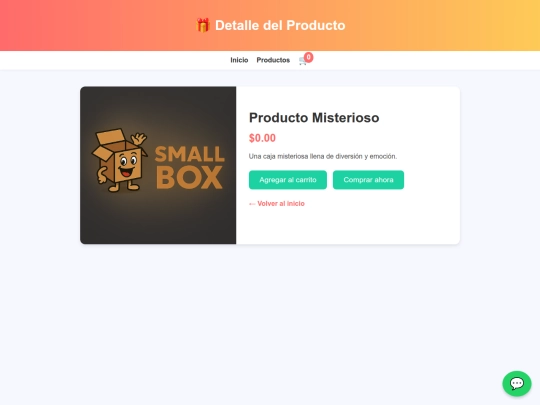Click the red cart counter badge
The image size is (540, 405).
309,57
